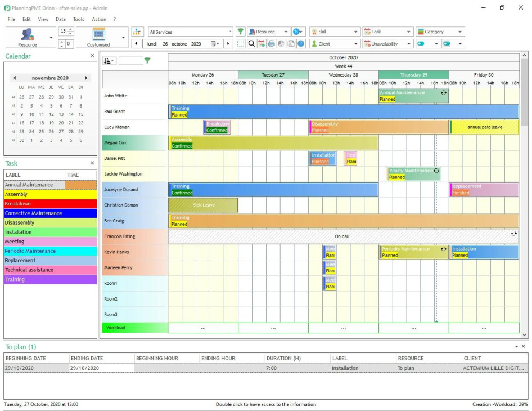Screen dimensions: 532x411
Task: Enable the first blue toggle switch on the toolbar
Action: 420,44
